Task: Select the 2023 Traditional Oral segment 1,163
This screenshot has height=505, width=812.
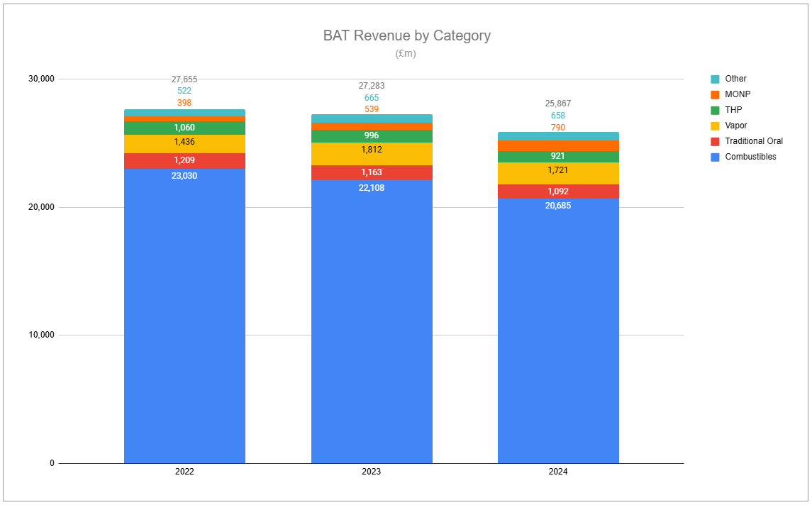Action: (372, 173)
